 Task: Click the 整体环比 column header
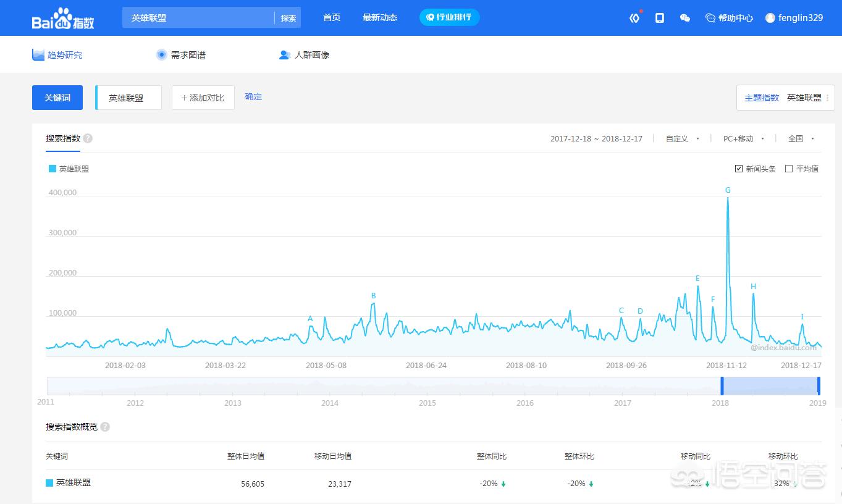coord(579,456)
